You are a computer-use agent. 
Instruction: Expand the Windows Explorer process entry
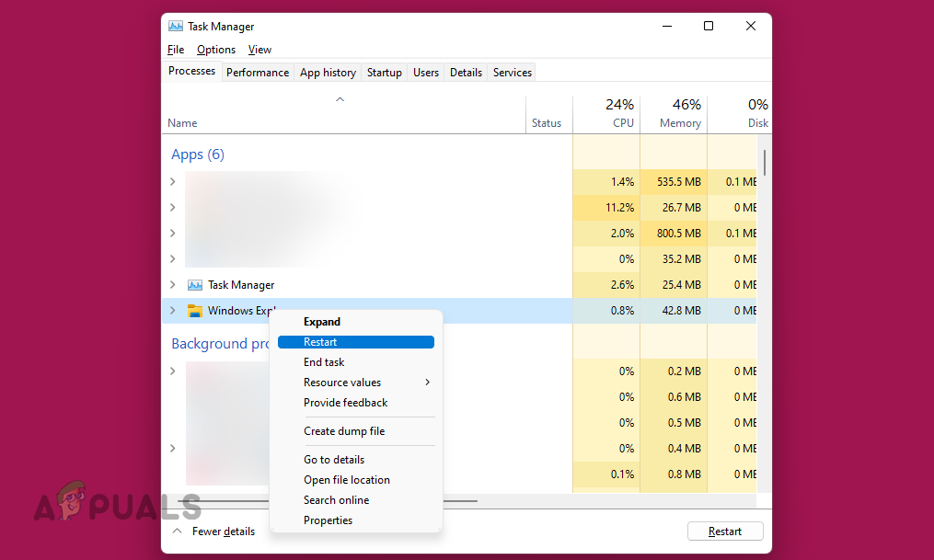click(x=172, y=311)
